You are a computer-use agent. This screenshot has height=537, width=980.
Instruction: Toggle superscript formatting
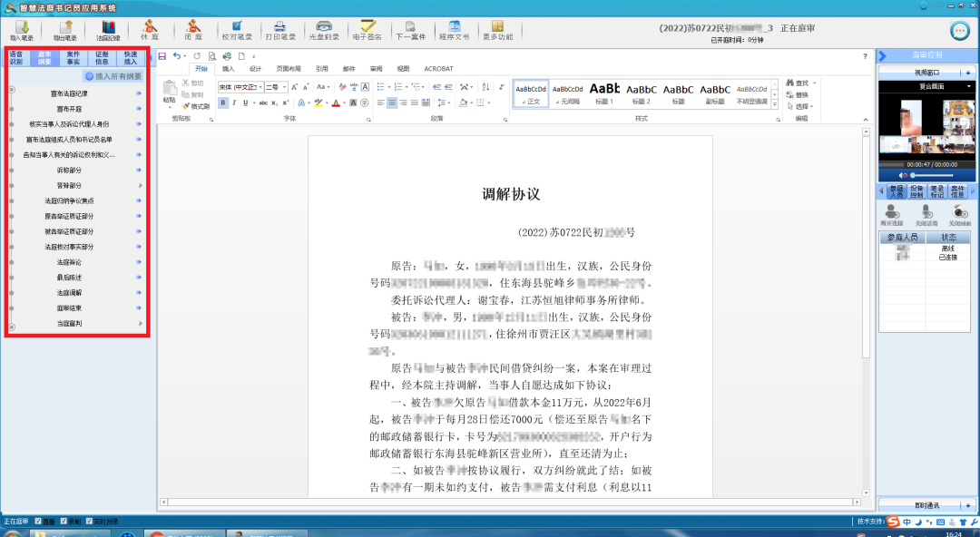(285, 103)
